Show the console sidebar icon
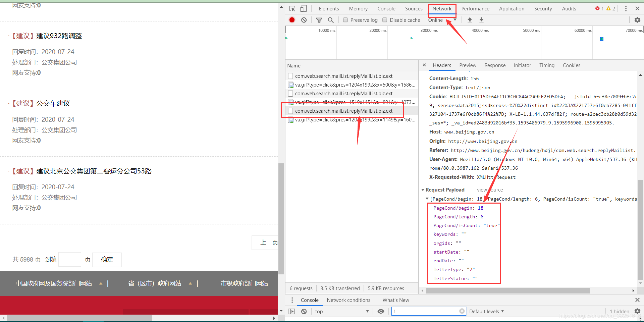Viewport: 644px width, 322px height. tap(292, 311)
